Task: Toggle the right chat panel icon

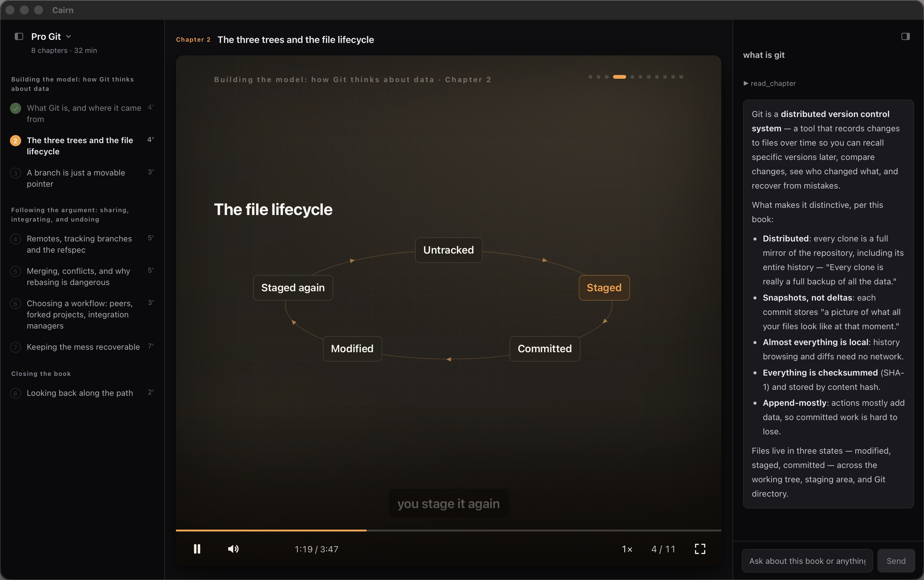Action: pyautogui.click(x=905, y=36)
